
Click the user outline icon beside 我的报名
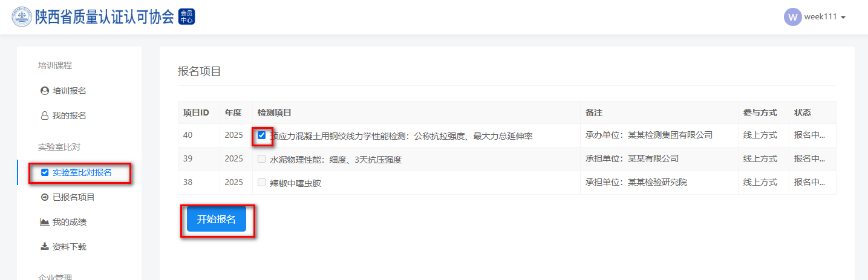pyautogui.click(x=44, y=116)
